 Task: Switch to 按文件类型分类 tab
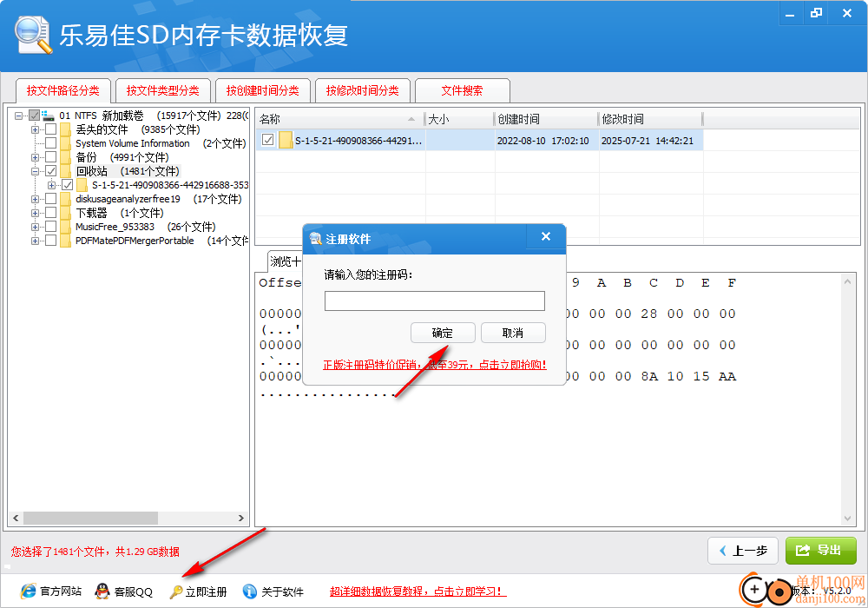163,90
